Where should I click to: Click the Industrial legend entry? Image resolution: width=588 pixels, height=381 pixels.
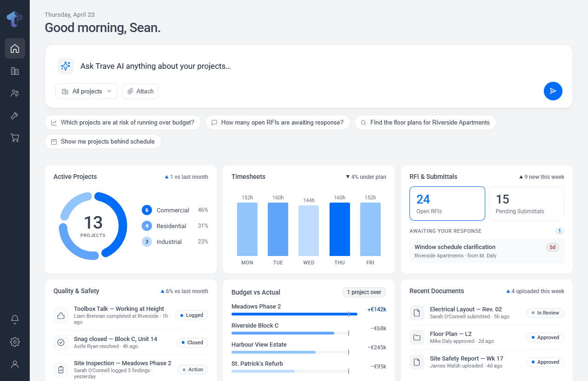pos(175,242)
